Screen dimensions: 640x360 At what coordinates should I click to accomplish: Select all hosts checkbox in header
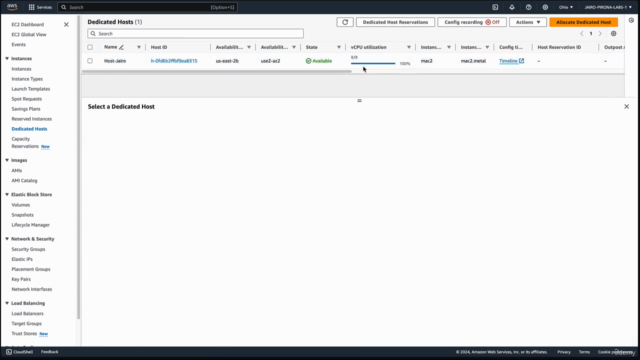pyautogui.click(x=90, y=47)
